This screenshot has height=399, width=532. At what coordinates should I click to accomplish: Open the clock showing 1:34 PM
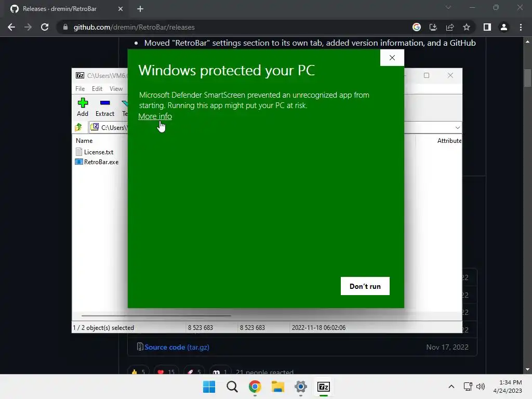[508, 387]
